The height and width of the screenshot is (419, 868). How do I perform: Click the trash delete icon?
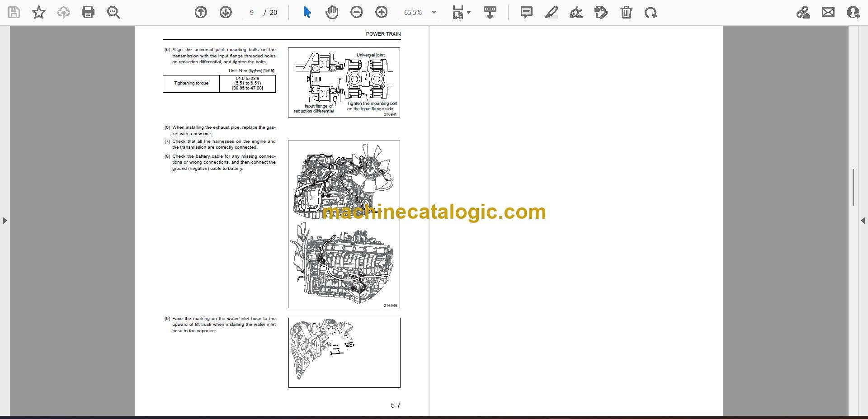tap(626, 12)
